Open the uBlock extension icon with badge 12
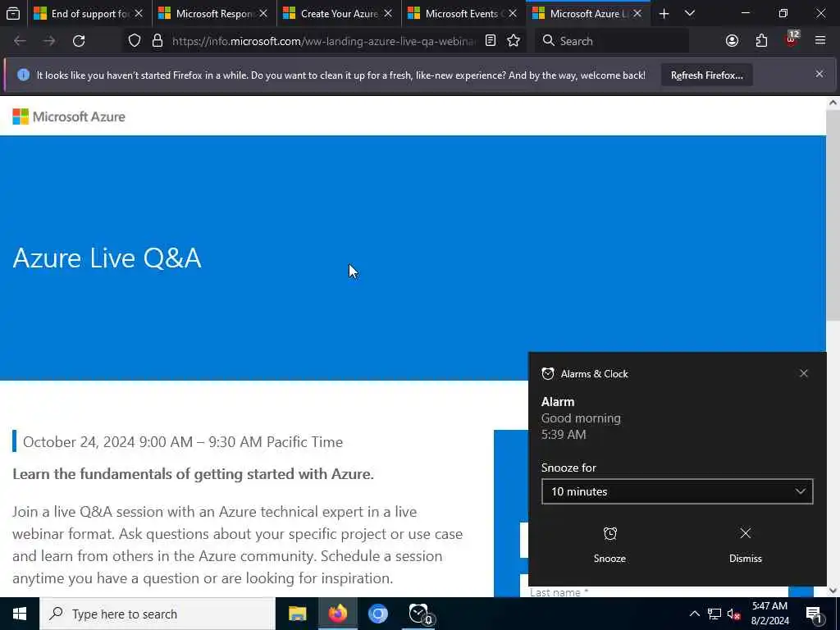This screenshot has width=840, height=630. click(792, 39)
